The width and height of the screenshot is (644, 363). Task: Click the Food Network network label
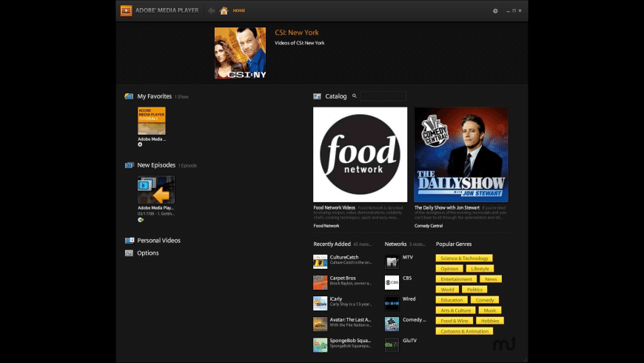click(x=326, y=226)
